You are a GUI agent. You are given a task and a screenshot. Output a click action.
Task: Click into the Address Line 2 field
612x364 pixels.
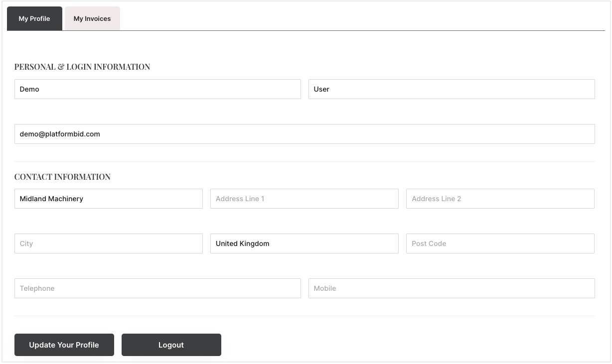tap(500, 199)
